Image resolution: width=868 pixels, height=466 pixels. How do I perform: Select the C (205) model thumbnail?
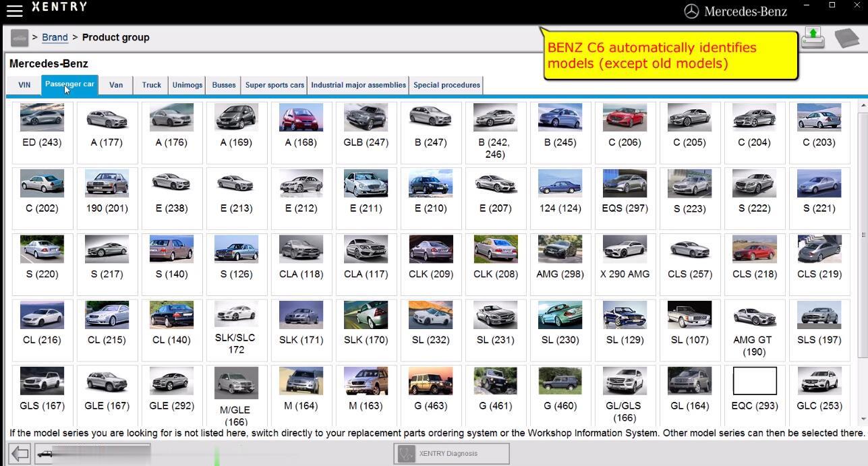(689, 132)
